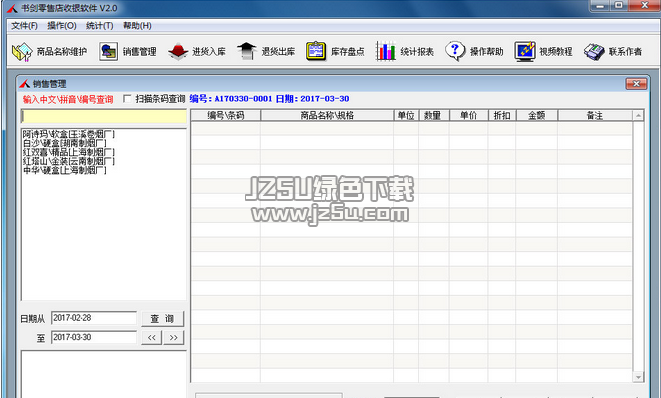
Task: Open 联系作者 telephone icon
Action: 594,51
